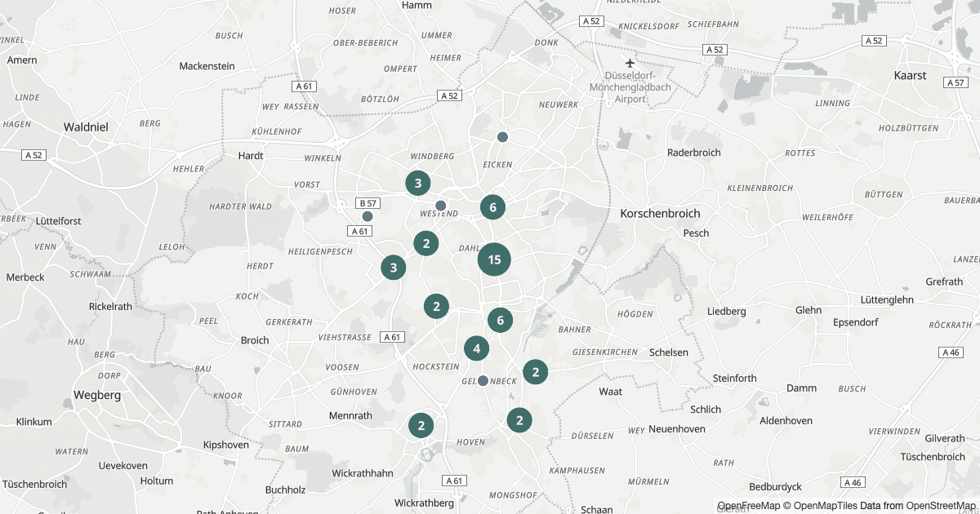Open the OpenFreeMap attribution link

tap(750, 506)
